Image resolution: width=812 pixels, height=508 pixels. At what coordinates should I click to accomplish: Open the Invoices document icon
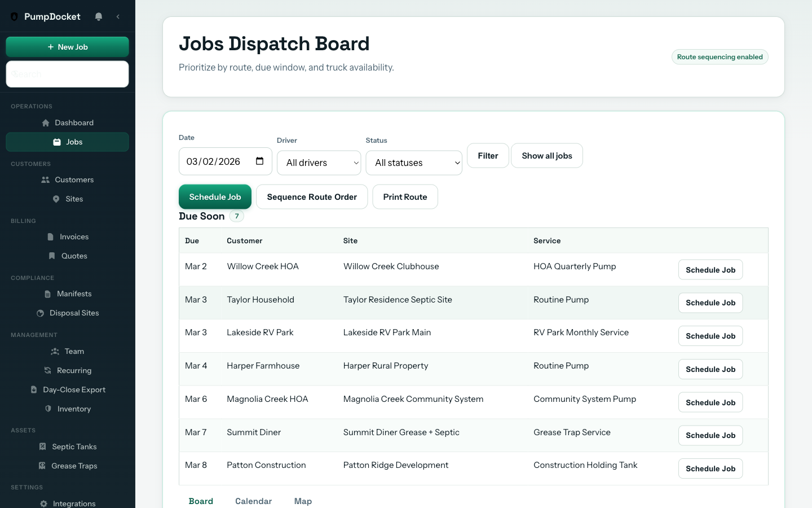(x=50, y=237)
